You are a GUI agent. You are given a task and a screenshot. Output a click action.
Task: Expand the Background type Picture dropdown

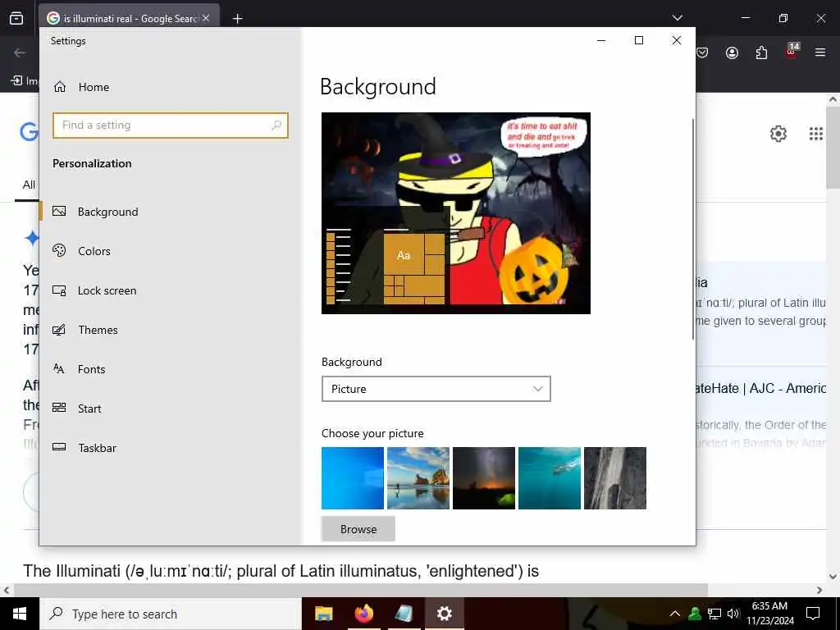[x=436, y=389]
